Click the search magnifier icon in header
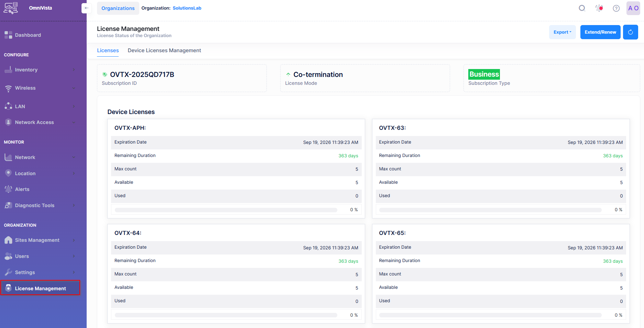The width and height of the screenshot is (644, 328). point(582,8)
